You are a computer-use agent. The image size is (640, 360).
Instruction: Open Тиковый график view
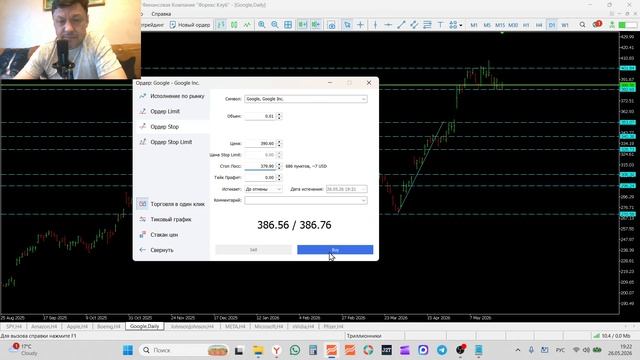click(x=172, y=220)
